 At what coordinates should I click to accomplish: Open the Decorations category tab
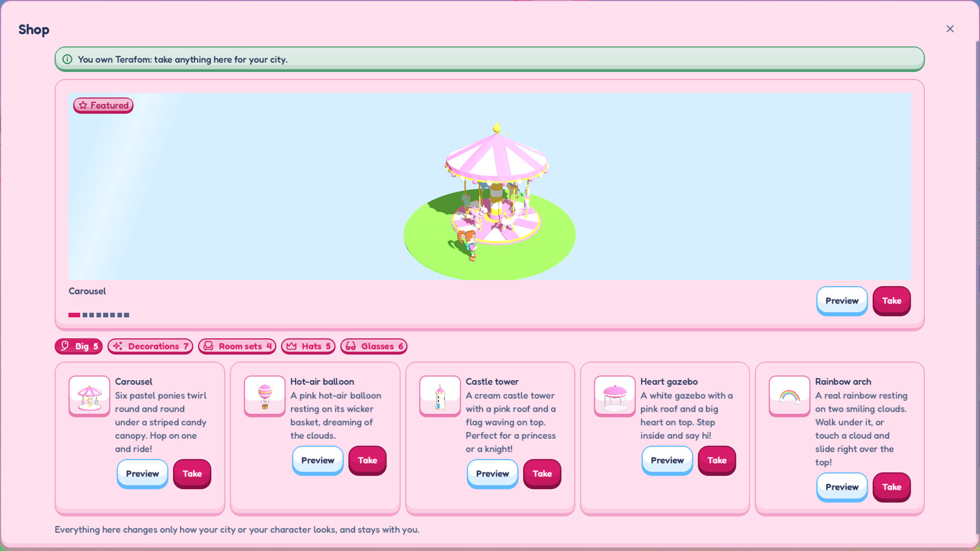pos(150,346)
